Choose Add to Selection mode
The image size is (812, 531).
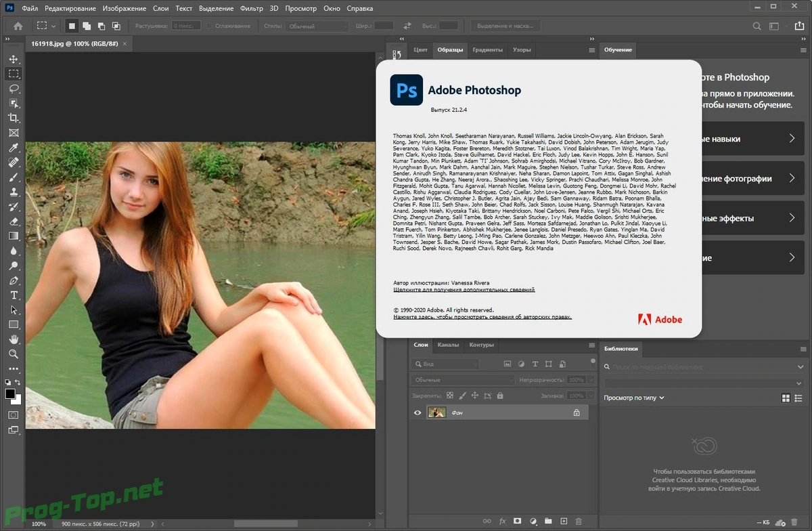87,26
